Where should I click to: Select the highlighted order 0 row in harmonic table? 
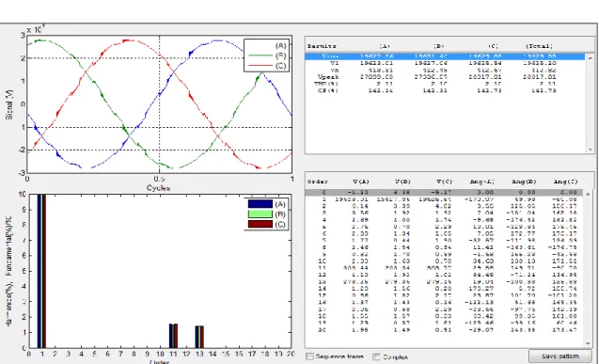(x=444, y=192)
